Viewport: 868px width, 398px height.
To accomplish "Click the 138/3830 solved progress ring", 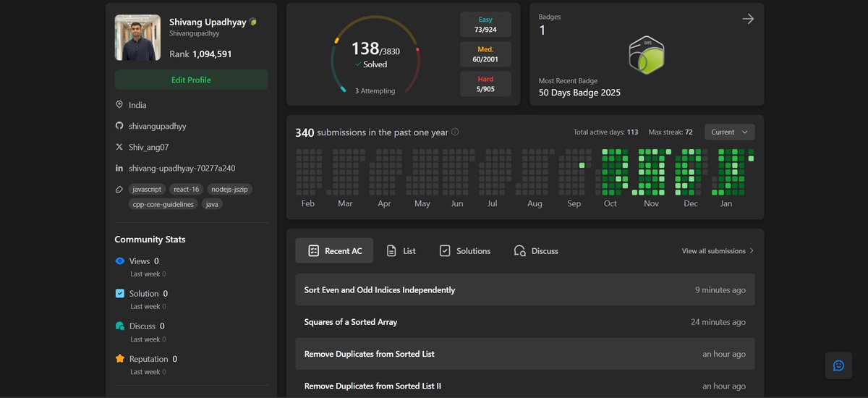I will pyautogui.click(x=375, y=55).
